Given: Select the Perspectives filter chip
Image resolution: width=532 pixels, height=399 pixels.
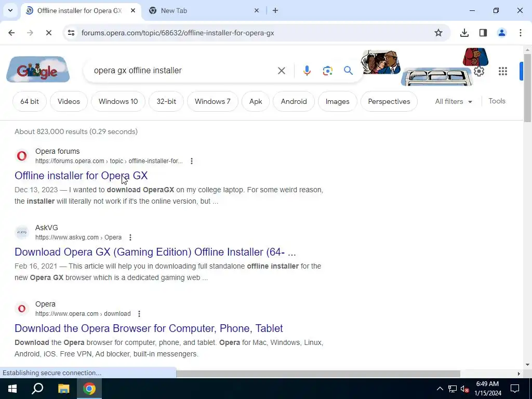Looking at the screenshot, I should click(x=389, y=101).
